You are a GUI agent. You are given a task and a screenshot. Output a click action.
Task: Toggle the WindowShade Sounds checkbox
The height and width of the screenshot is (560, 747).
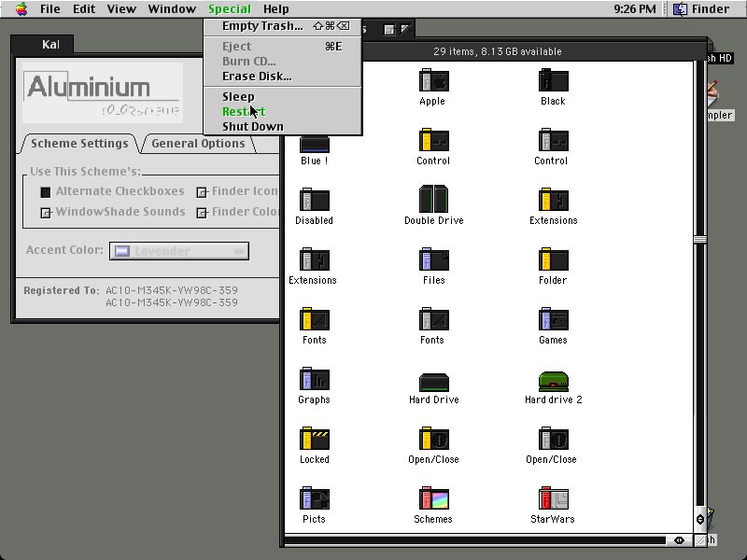45,213
